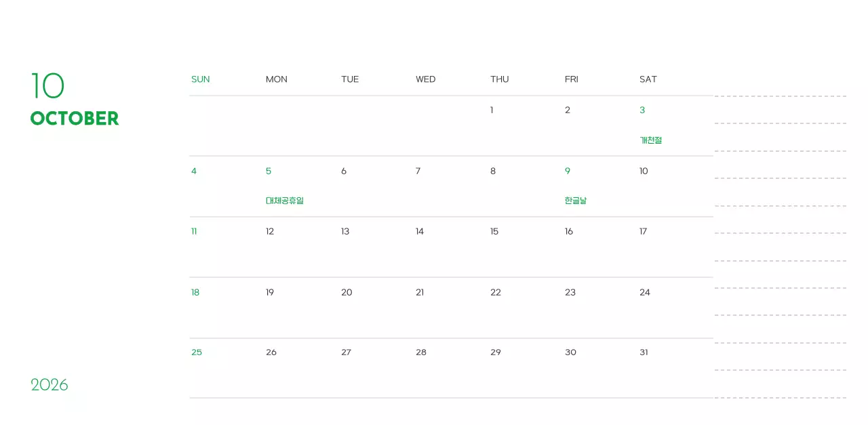Select the 한글날 label on October 9

pyautogui.click(x=575, y=201)
